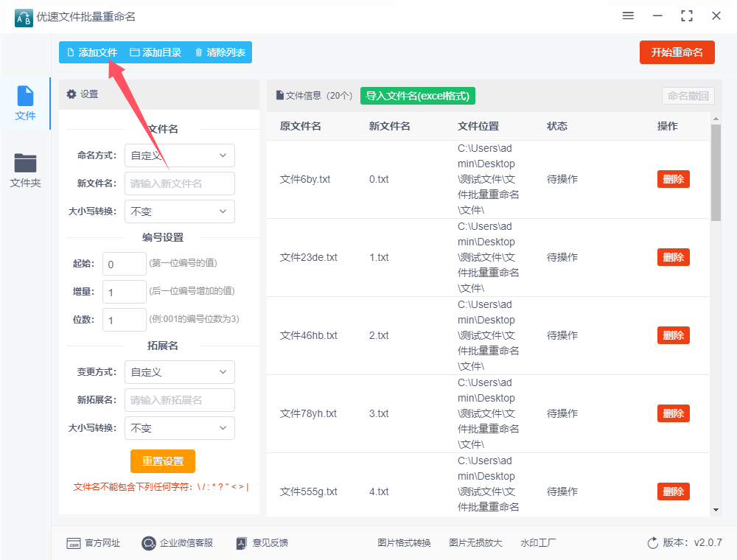Click the 位数 number field
Image resolution: width=737 pixels, height=560 pixels.
tap(125, 320)
